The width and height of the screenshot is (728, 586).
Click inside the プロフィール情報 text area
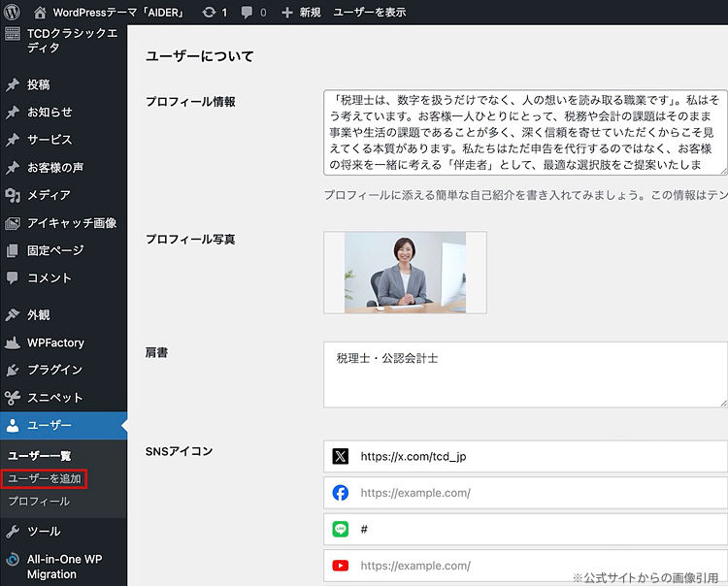tap(525, 133)
